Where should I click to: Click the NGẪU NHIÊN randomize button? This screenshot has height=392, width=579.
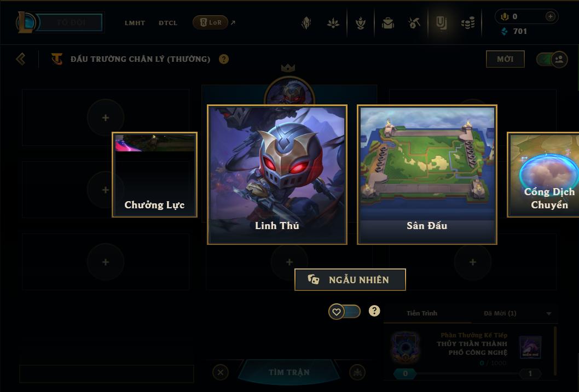(350, 279)
